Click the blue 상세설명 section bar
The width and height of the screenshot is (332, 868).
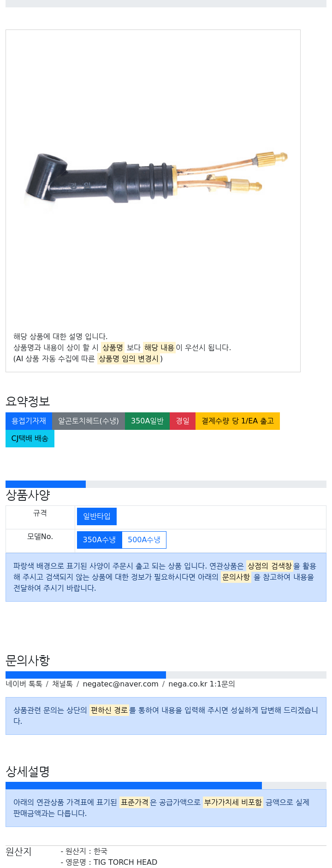[x=134, y=786]
